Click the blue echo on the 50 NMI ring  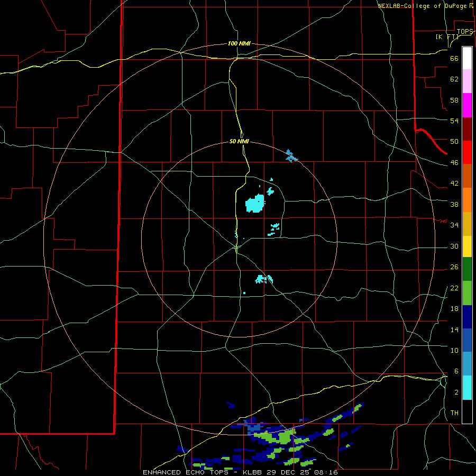pos(291,156)
